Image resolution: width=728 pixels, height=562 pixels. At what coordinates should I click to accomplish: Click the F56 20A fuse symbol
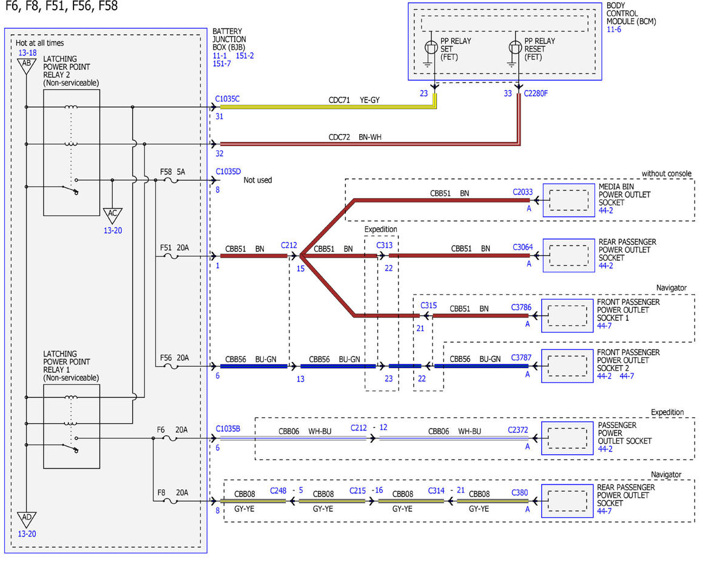coord(171,366)
